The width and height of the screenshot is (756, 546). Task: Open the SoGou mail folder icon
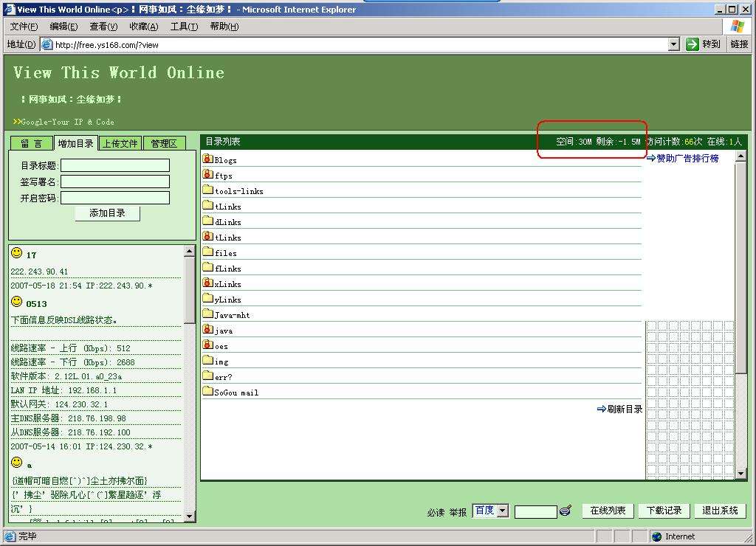coord(207,391)
